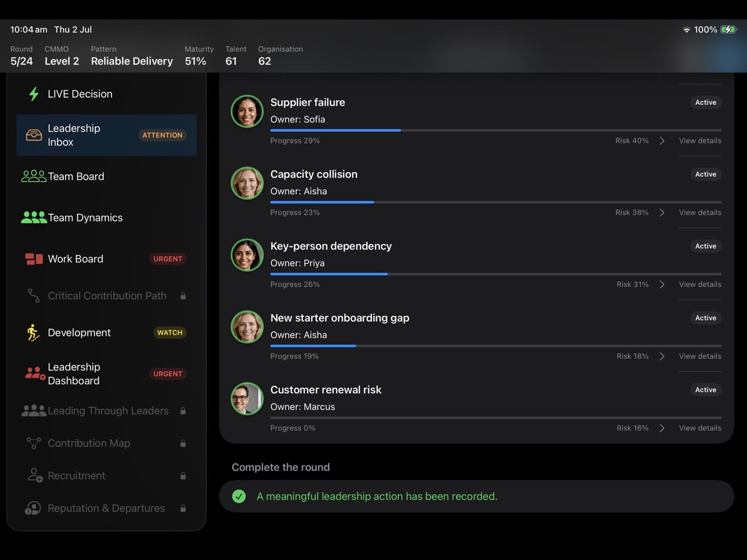View details for Key-person dependency
The height and width of the screenshot is (560, 747).
tap(700, 284)
